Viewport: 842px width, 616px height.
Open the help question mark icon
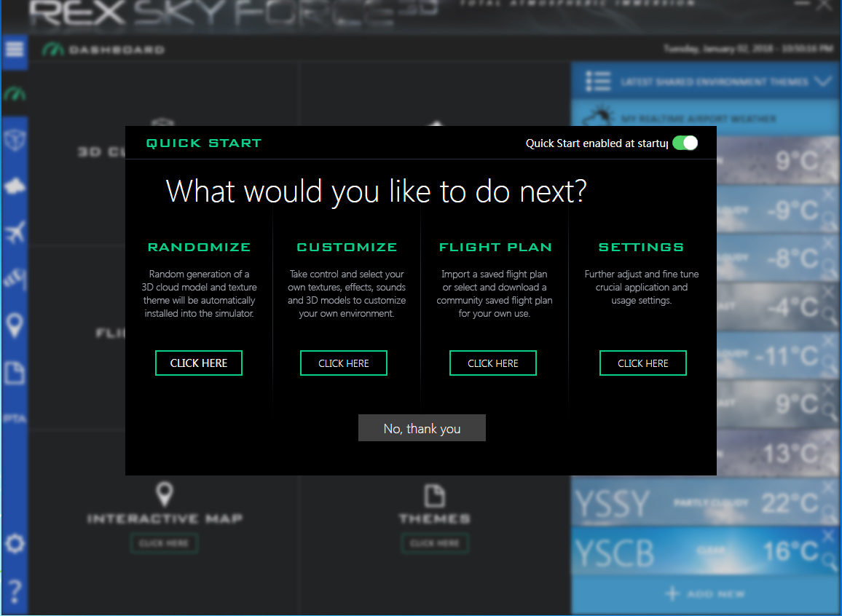[x=15, y=591]
